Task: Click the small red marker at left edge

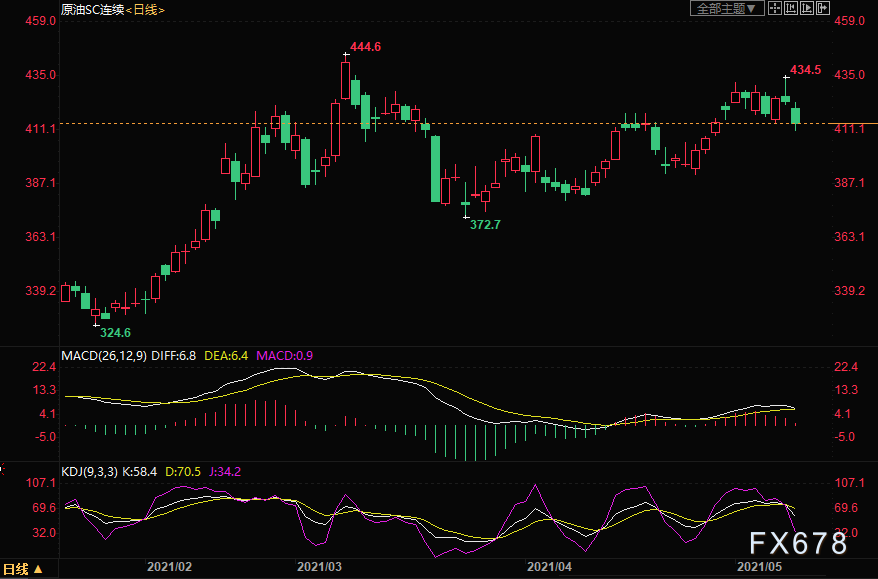Action: (3, 465)
